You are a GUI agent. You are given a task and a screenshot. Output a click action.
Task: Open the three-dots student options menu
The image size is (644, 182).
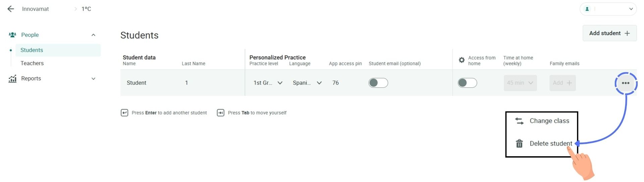[626, 83]
